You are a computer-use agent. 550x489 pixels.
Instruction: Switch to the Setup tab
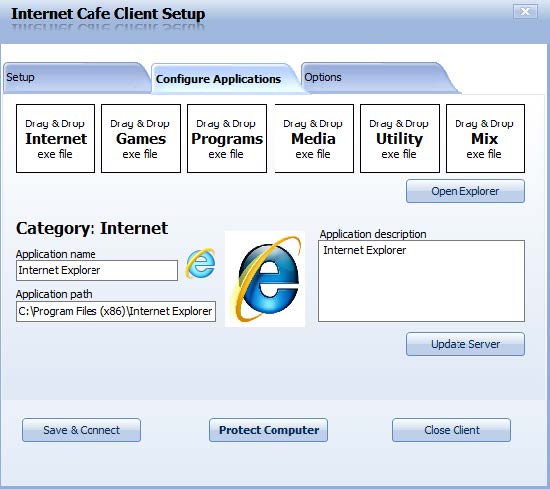75,78
